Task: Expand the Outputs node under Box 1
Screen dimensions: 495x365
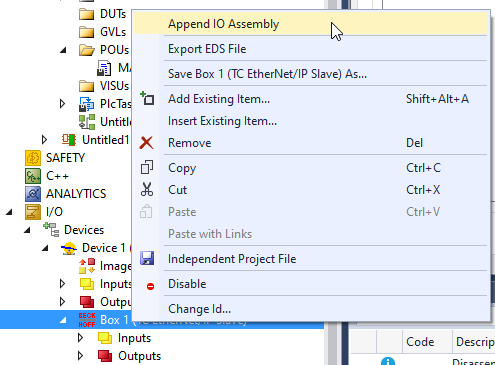Action: pyautogui.click(x=80, y=356)
